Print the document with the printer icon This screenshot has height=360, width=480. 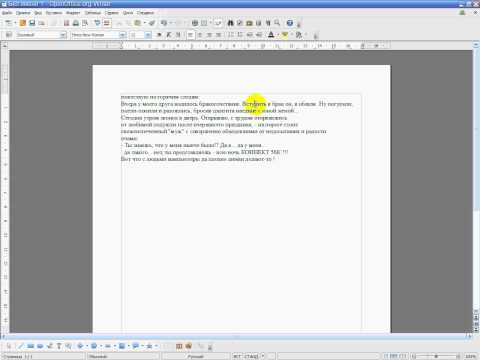(76, 23)
